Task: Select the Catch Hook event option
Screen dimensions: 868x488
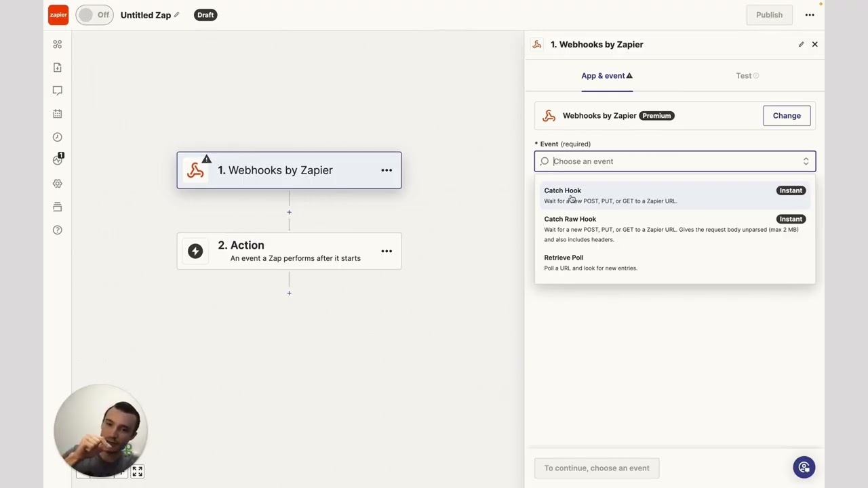Action: tap(675, 195)
